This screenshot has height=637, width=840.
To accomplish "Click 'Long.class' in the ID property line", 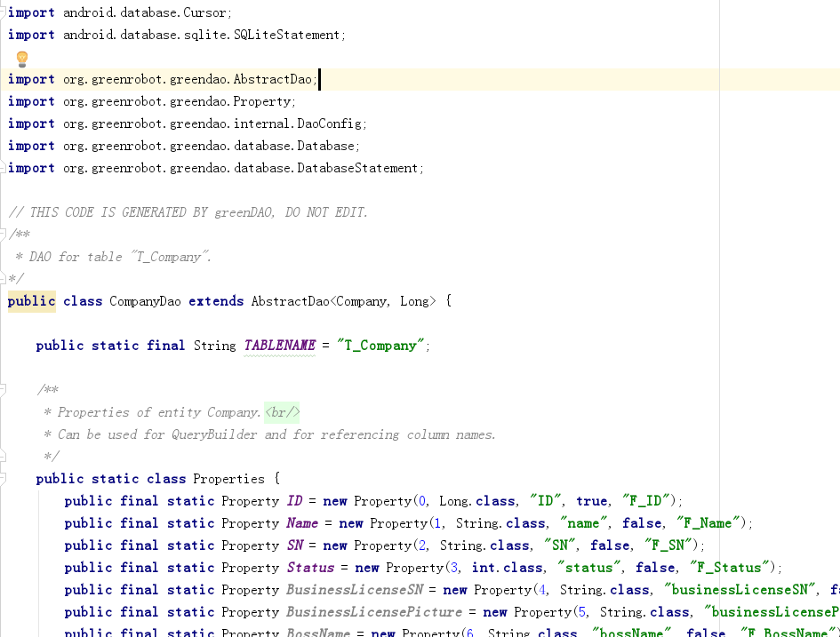I will [476, 501].
